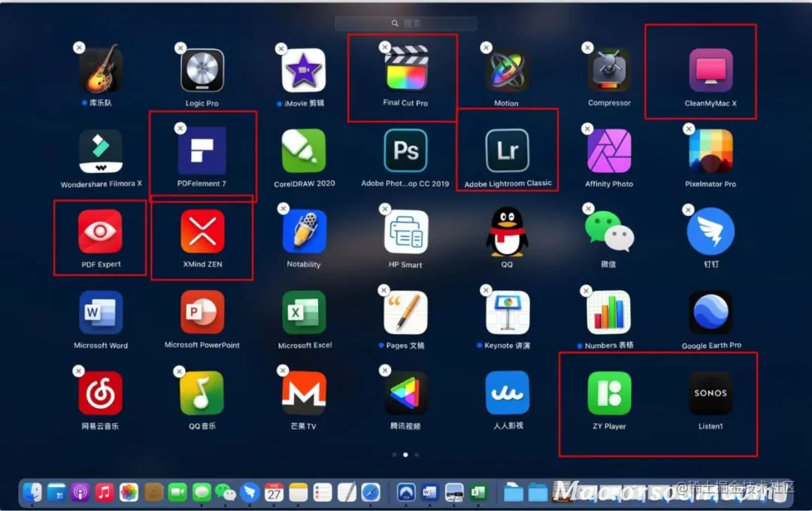Launch Final Cut Pro
The width and height of the screenshot is (812, 511).
(407, 68)
